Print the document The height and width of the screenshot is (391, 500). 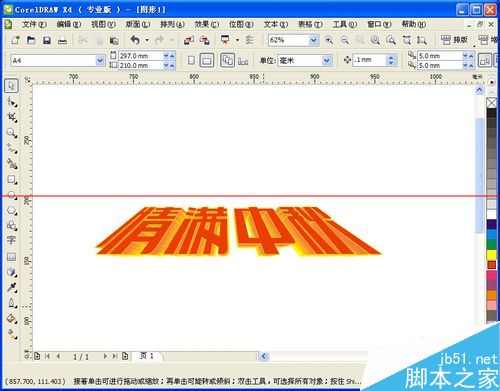[62, 40]
